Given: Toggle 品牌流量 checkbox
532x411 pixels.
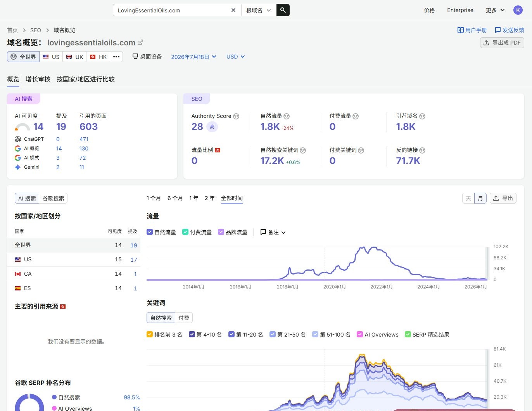Looking at the screenshot, I should [221, 232].
